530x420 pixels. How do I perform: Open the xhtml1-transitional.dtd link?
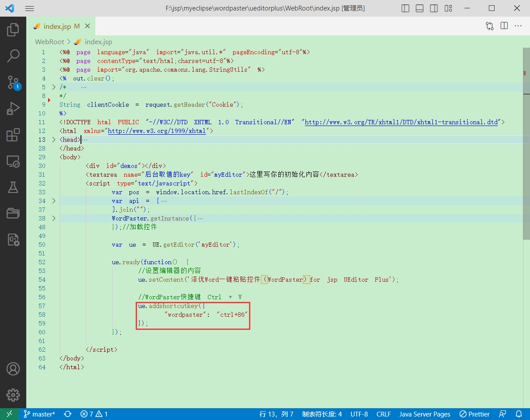coord(401,122)
